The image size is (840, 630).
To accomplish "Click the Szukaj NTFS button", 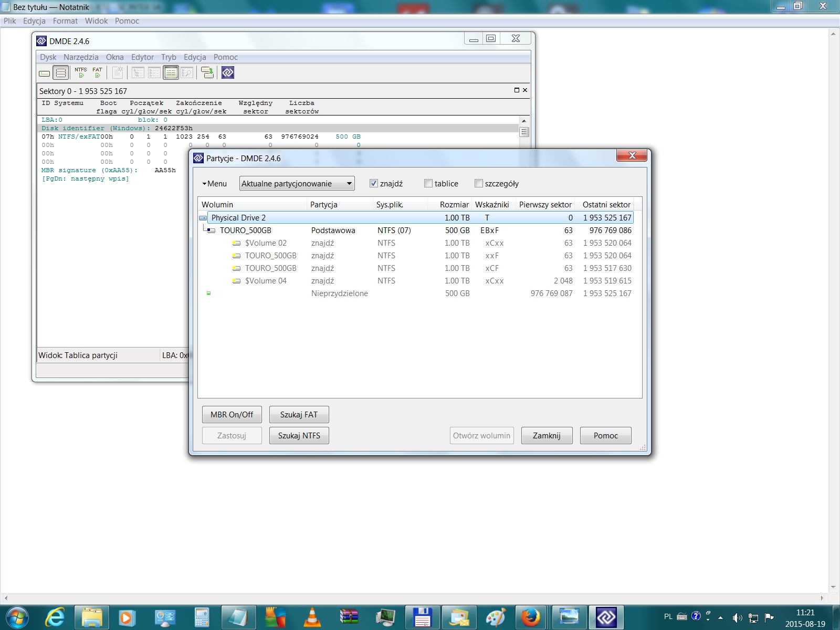I will (x=299, y=436).
